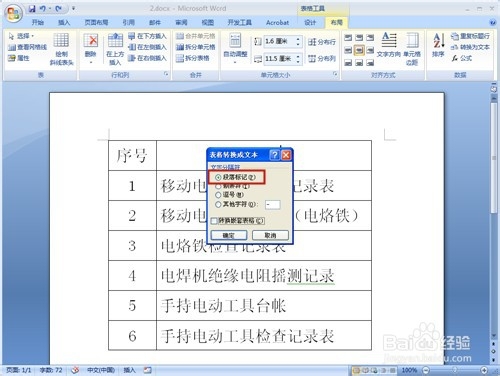Image resolution: width=500 pixels, height=376 pixels.
Task: Select Align Top Right alignment icon
Action: click(370, 38)
